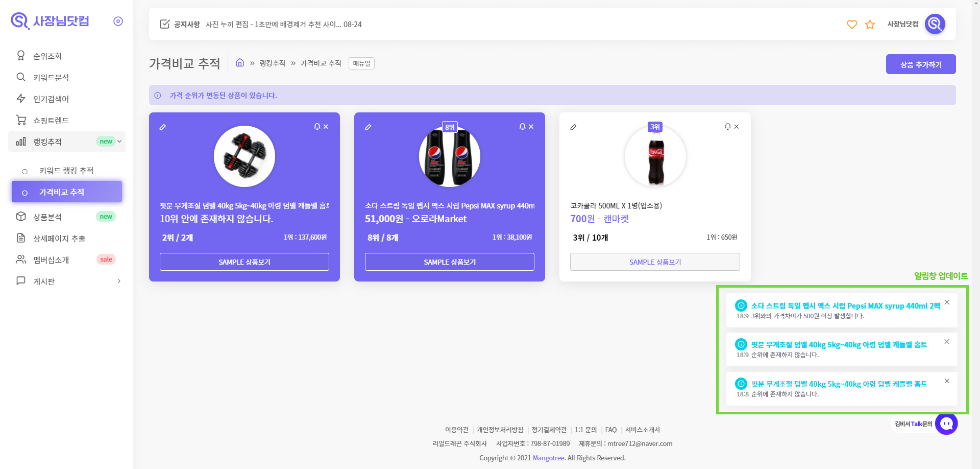
Task: Edit the 핏분 덤벨 card pencil icon
Action: click(x=163, y=127)
